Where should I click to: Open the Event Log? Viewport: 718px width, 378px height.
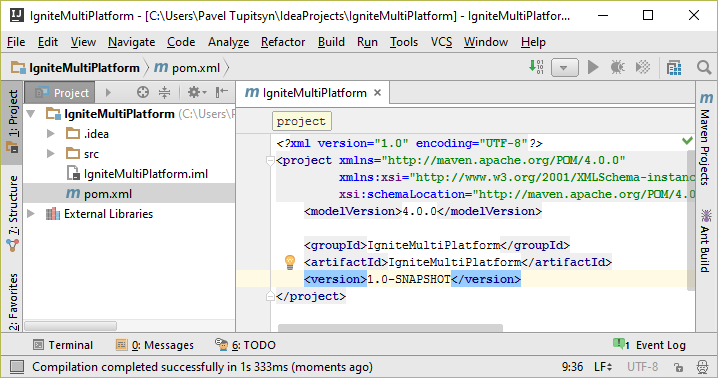[649, 345]
